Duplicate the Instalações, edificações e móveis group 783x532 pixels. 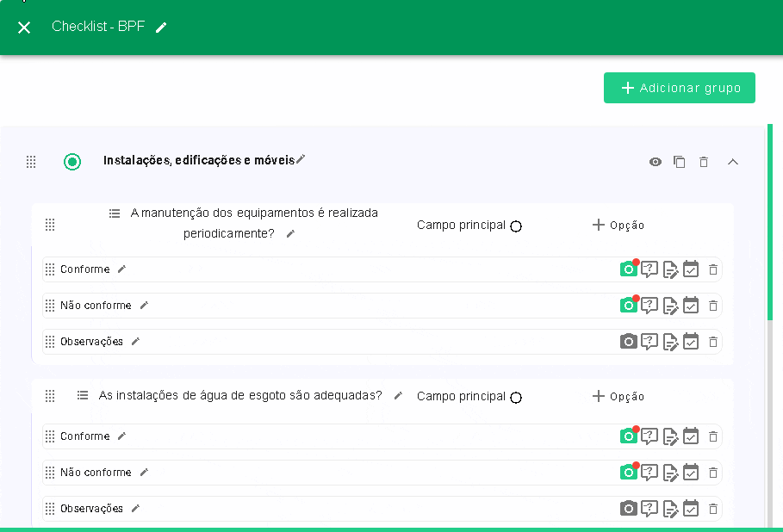(680, 162)
